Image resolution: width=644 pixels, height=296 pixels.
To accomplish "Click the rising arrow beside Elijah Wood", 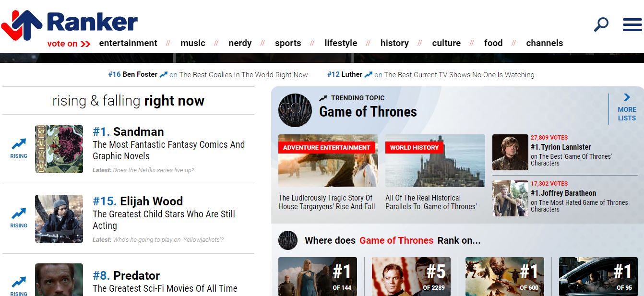I will click(x=19, y=213).
